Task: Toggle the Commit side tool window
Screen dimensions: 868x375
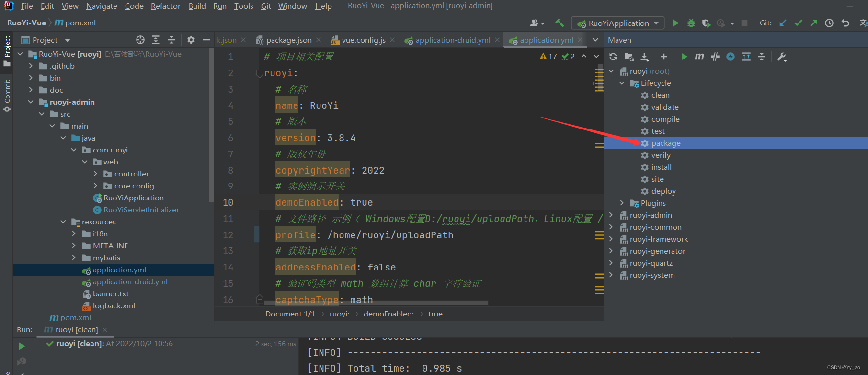Action: click(7, 96)
